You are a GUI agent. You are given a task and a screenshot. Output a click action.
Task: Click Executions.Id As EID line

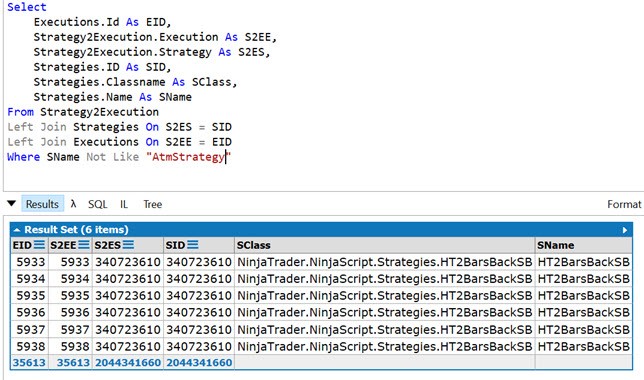pyautogui.click(x=102, y=22)
